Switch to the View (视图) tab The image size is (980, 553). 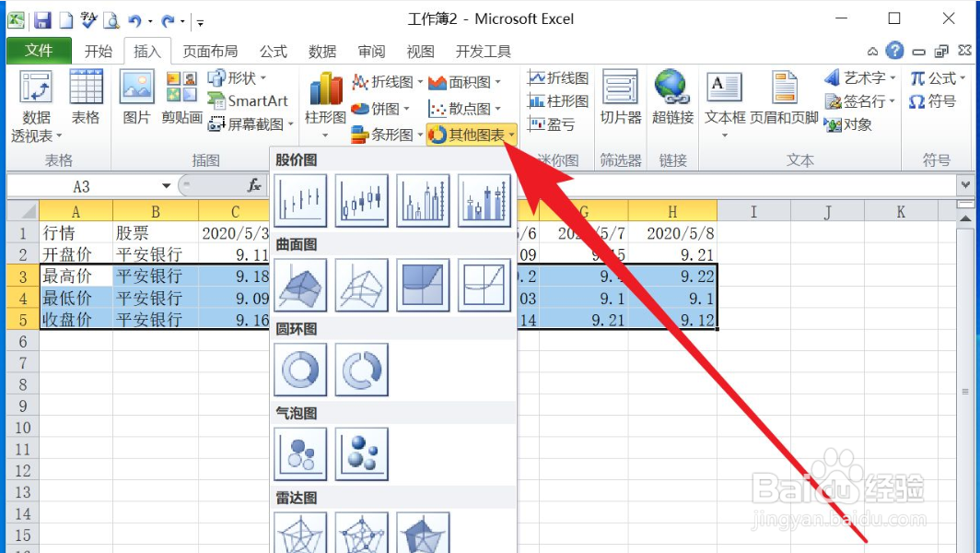(420, 52)
